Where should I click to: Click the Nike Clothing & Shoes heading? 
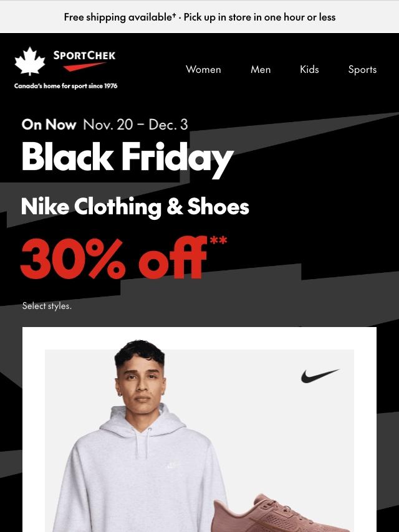pyautogui.click(x=135, y=207)
